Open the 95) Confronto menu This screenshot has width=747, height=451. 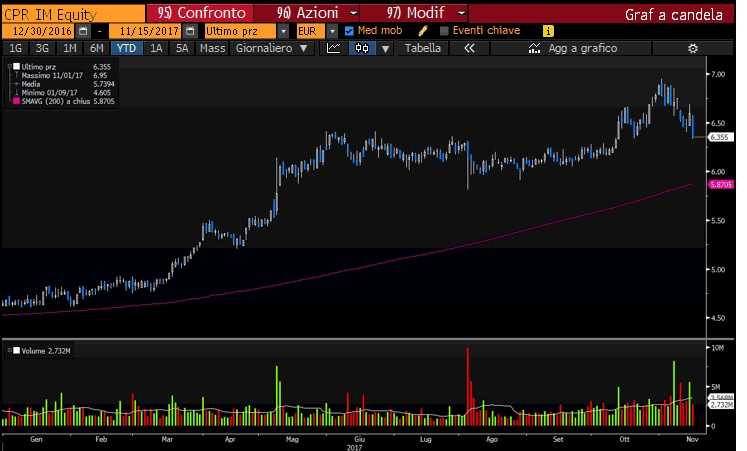click(201, 13)
